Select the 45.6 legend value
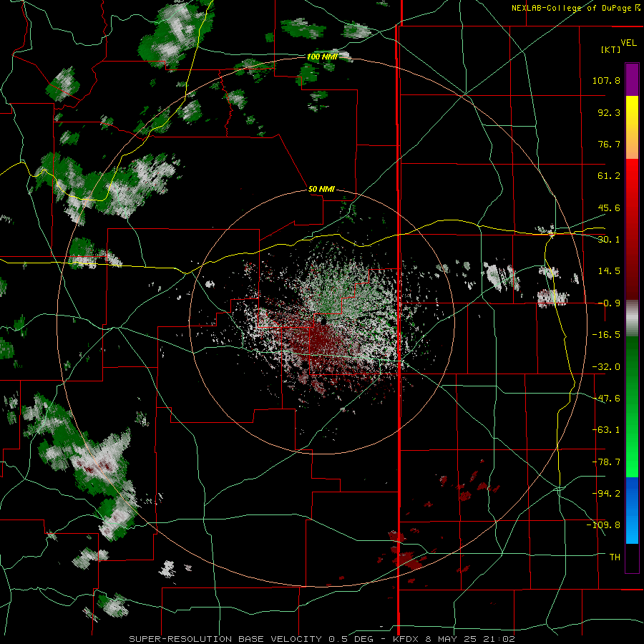This screenshot has width=644, height=644. pos(609,208)
